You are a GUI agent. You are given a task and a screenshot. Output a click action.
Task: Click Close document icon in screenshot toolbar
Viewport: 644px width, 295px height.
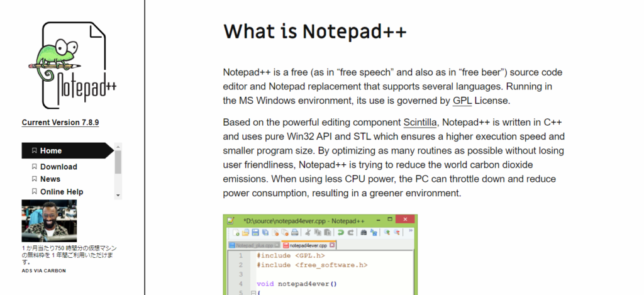click(275, 233)
